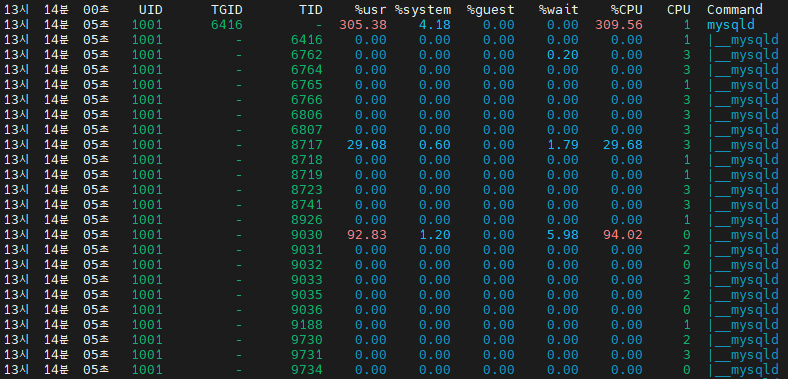Select thread ID 9036

click(307, 310)
